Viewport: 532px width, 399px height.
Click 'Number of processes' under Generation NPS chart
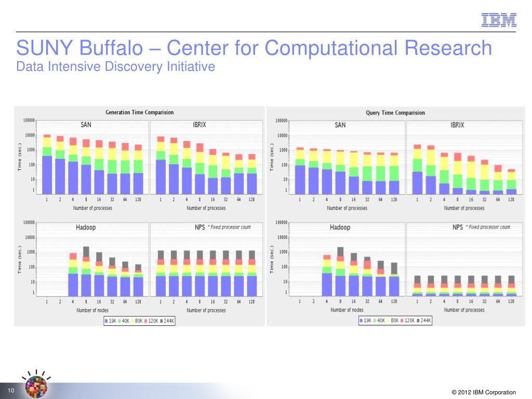point(206,310)
